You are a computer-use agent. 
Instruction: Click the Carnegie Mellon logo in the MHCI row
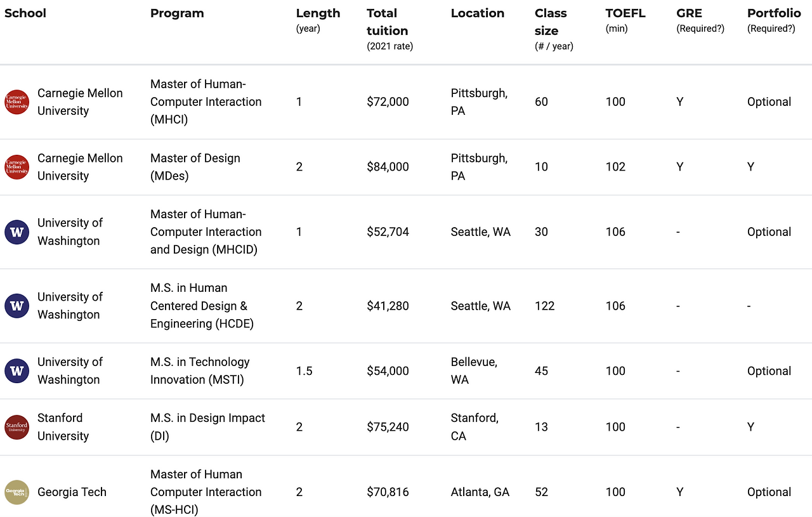[x=17, y=101]
